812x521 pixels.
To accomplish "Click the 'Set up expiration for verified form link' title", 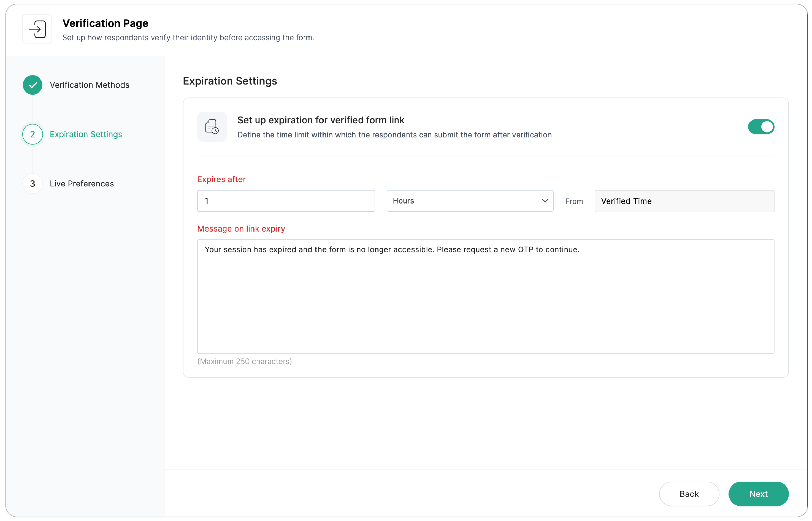I will point(321,120).
